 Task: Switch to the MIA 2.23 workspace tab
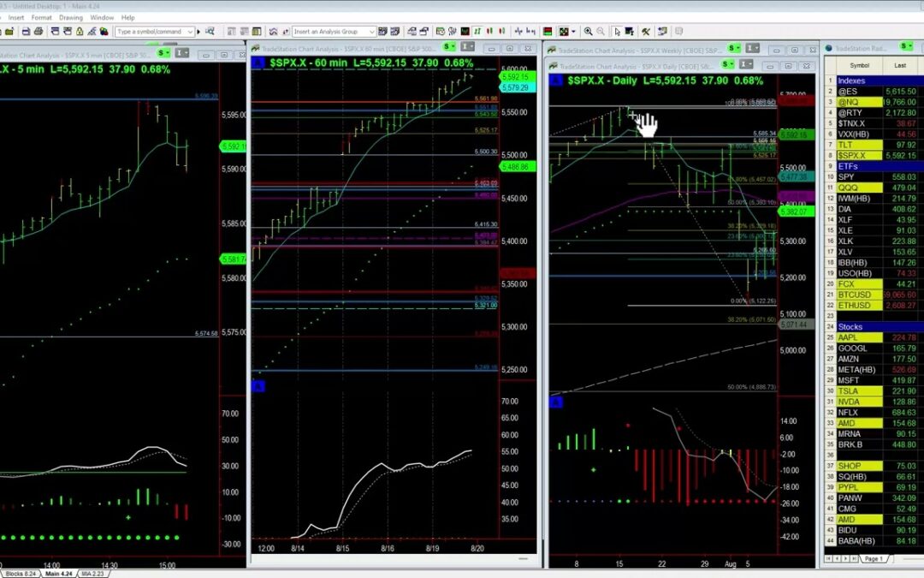92,573
